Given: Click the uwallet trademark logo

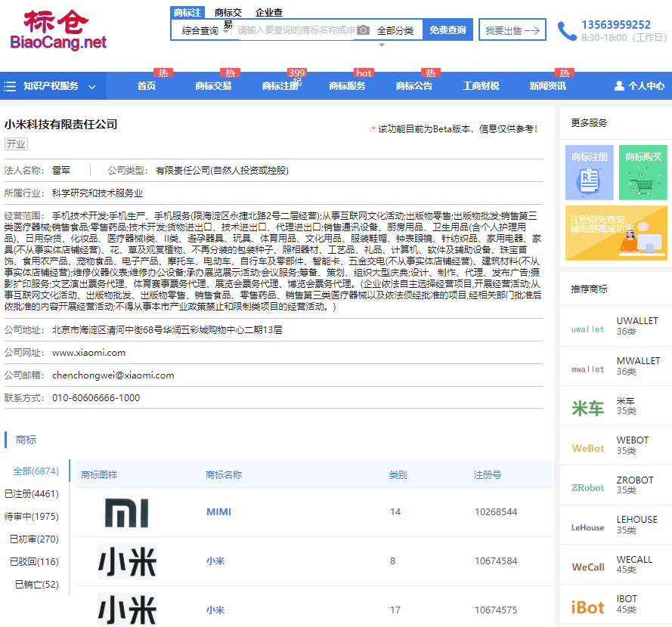Looking at the screenshot, I should pyautogui.click(x=587, y=329).
